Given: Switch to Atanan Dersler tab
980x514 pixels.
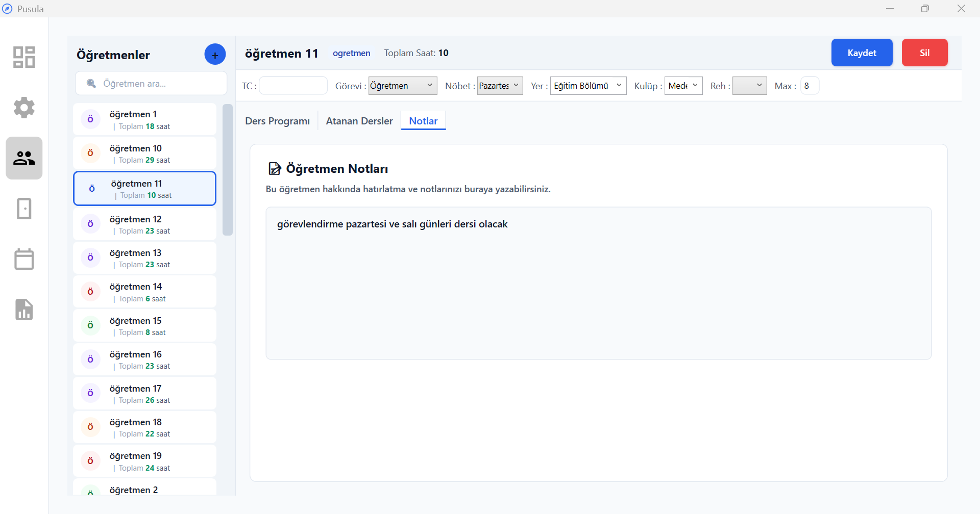Looking at the screenshot, I should coord(359,121).
